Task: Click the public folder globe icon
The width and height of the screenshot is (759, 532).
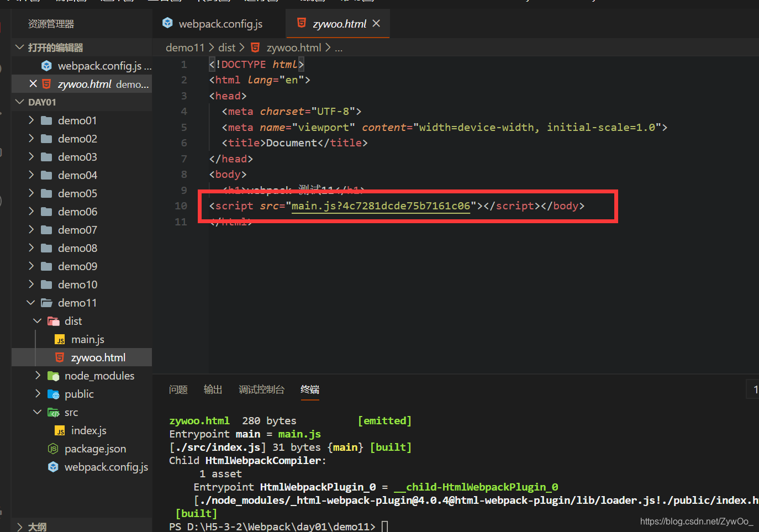Action: [54, 394]
